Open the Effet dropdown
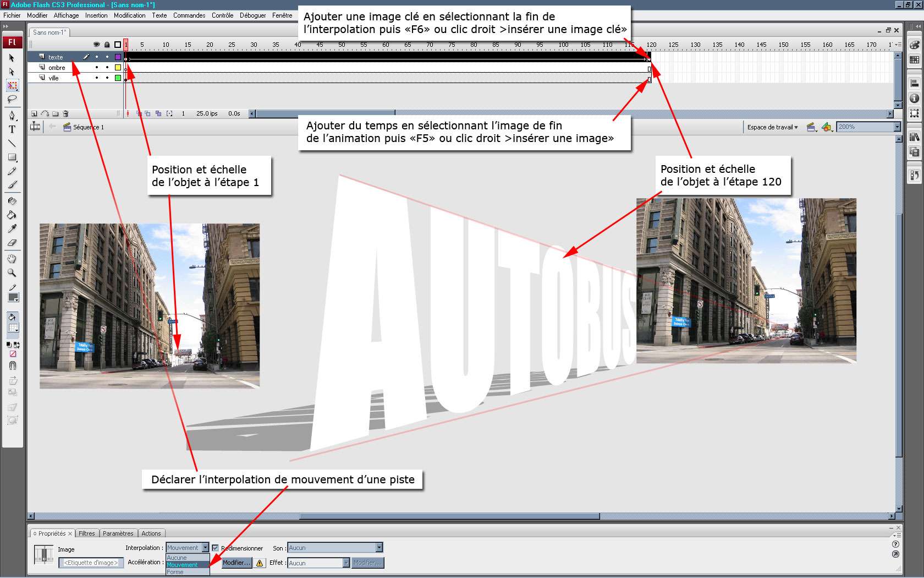The width and height of the screenshot is (924, 578). (318, 563)
